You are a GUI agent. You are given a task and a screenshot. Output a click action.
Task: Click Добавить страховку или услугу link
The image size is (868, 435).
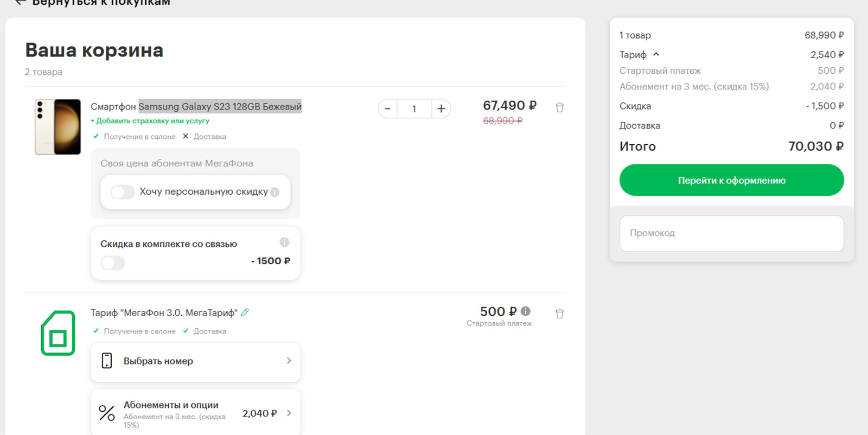150,121
